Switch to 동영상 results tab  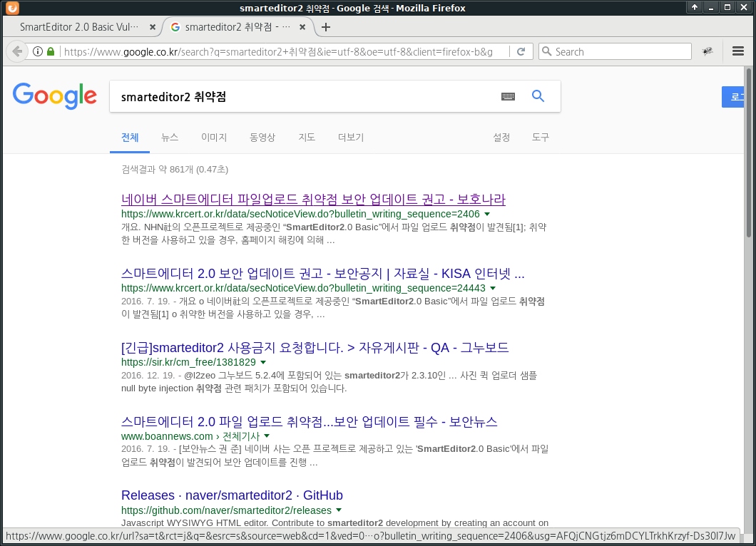click(262, 138)
